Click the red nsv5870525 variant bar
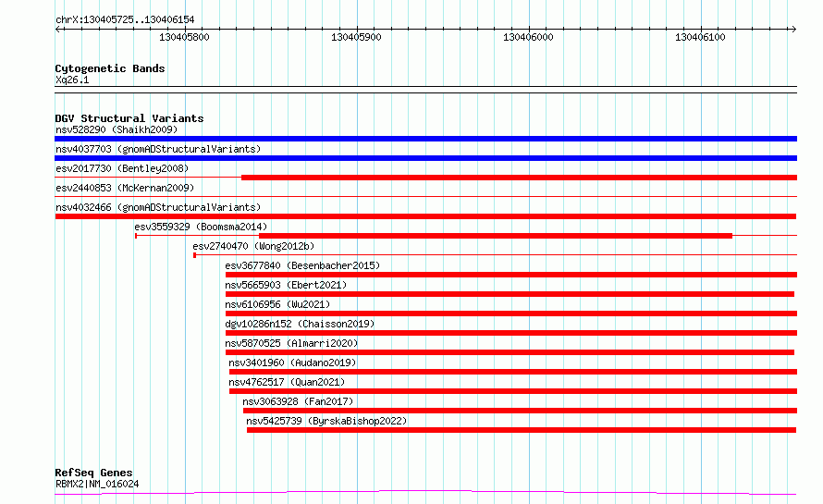Viewport: 823px width, 504px height. 510,352
